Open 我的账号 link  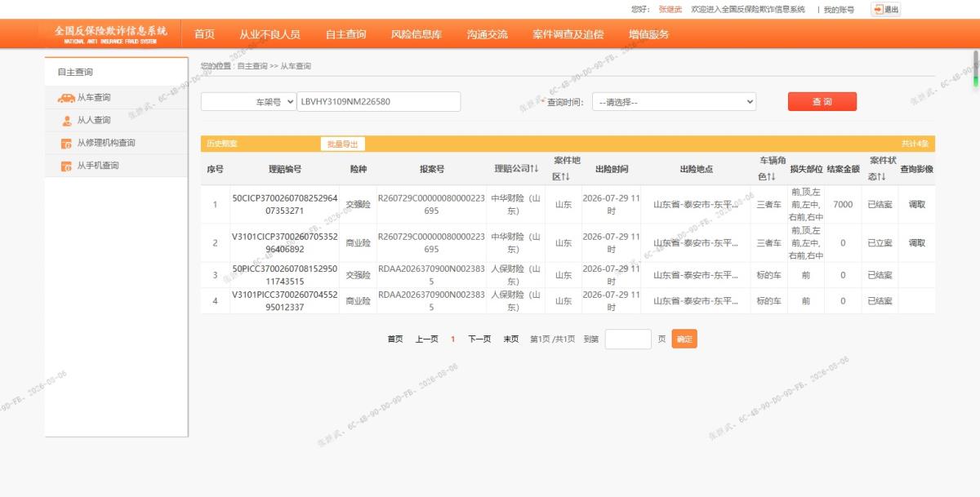pos(839,9)
